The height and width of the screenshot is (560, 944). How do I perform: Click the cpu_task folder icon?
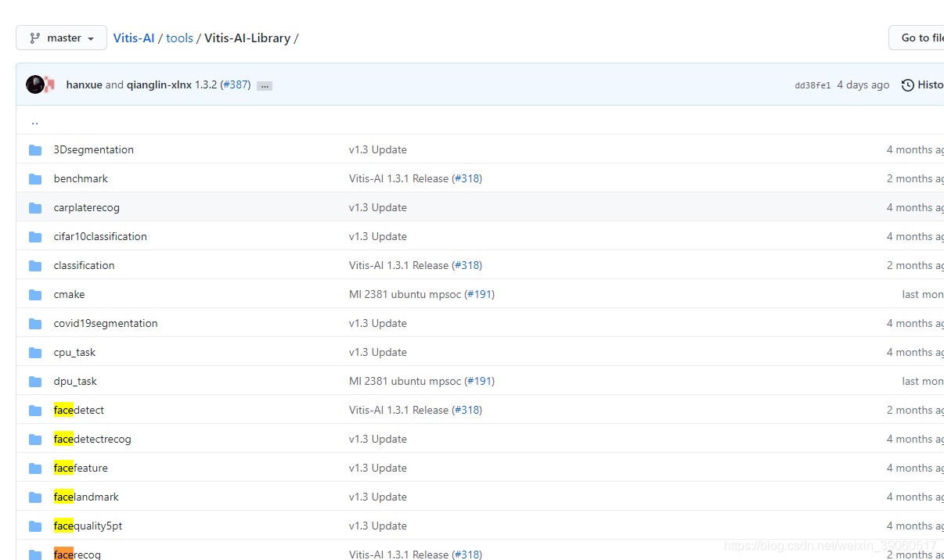(x=35, y=352)
